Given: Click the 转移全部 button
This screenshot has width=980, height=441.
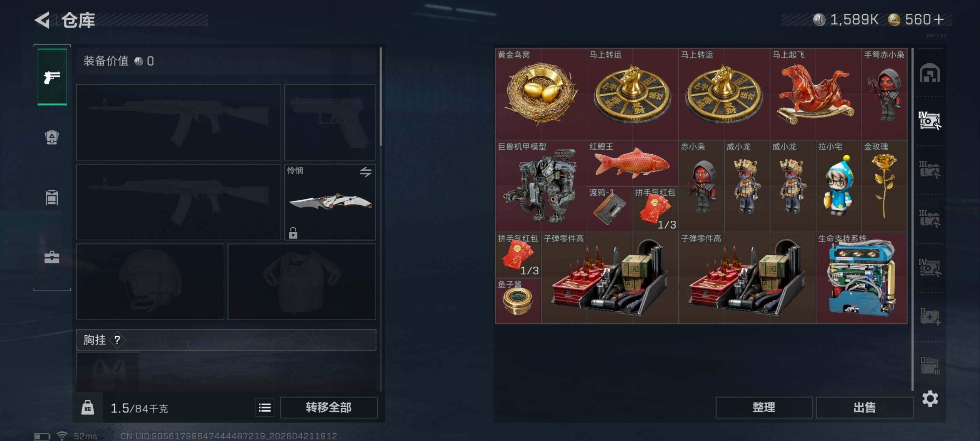Looking at the screenshot, I should (329, 407).
